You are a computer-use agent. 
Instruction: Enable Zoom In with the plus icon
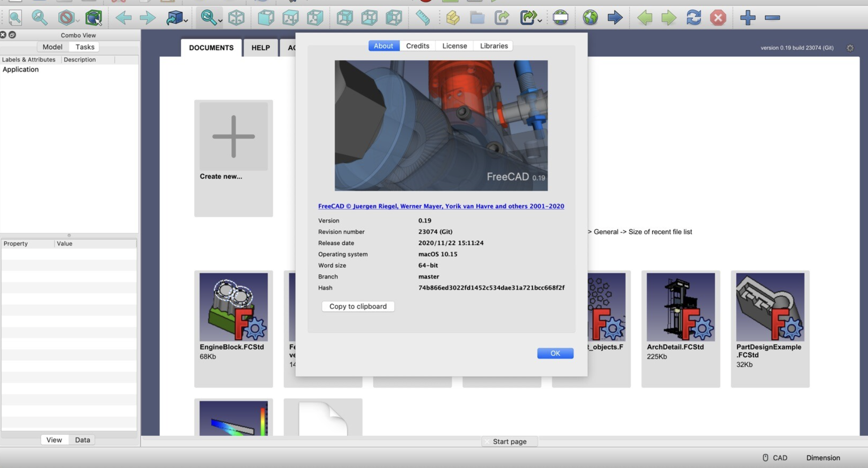click(x=748, y=18)
